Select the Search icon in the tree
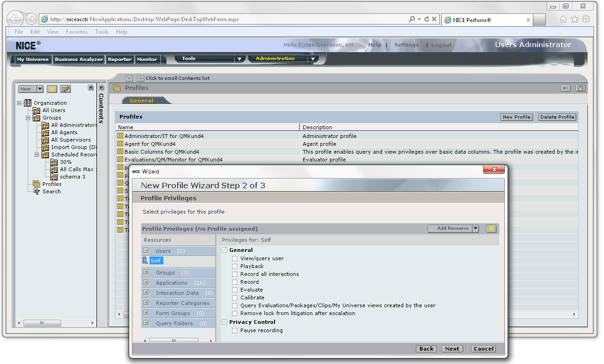Screen dimensions: 604x364 coord(36,191)
